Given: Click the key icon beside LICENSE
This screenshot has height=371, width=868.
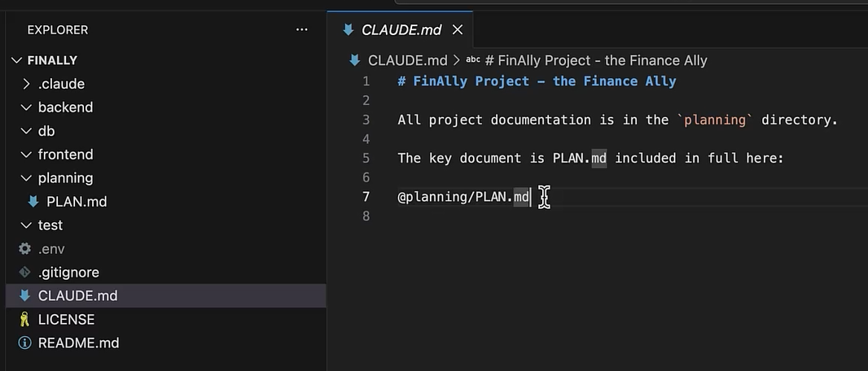Looking at the screenshot, I should (x=24, y=320).
